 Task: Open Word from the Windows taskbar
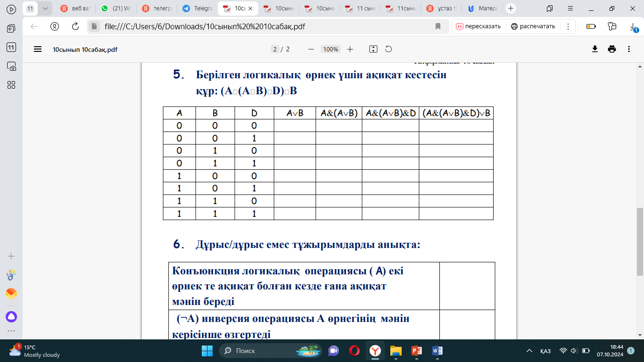(x=437, y=351)
